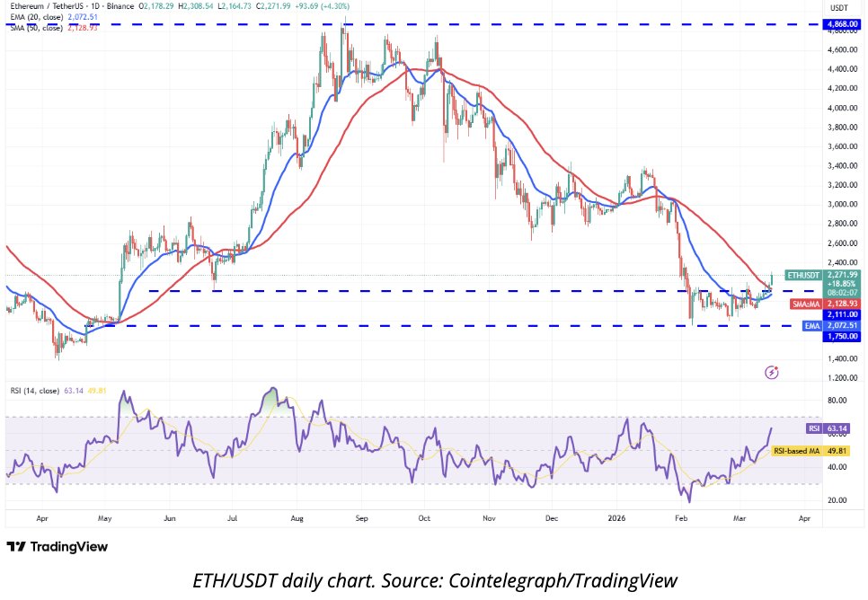Image resolution: width=868 pixels, height=600 pixels.
Task: Click the purple RSI label tag
Action: click(x=814, y=428)
